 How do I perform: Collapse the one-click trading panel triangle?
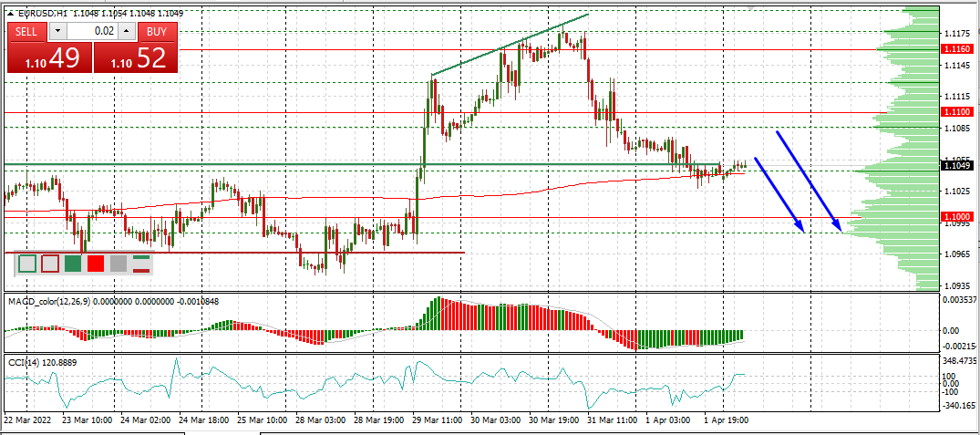11,13
